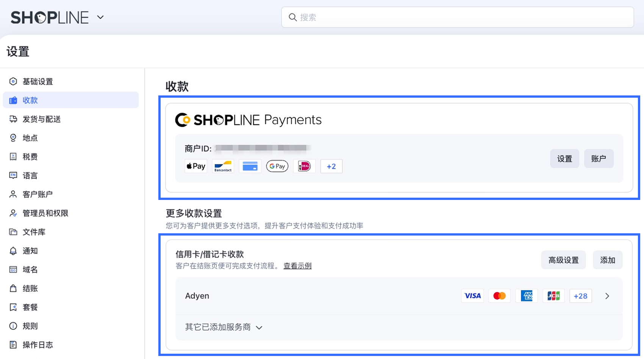Click the Apple Pay payment icon

coord(196,166)
